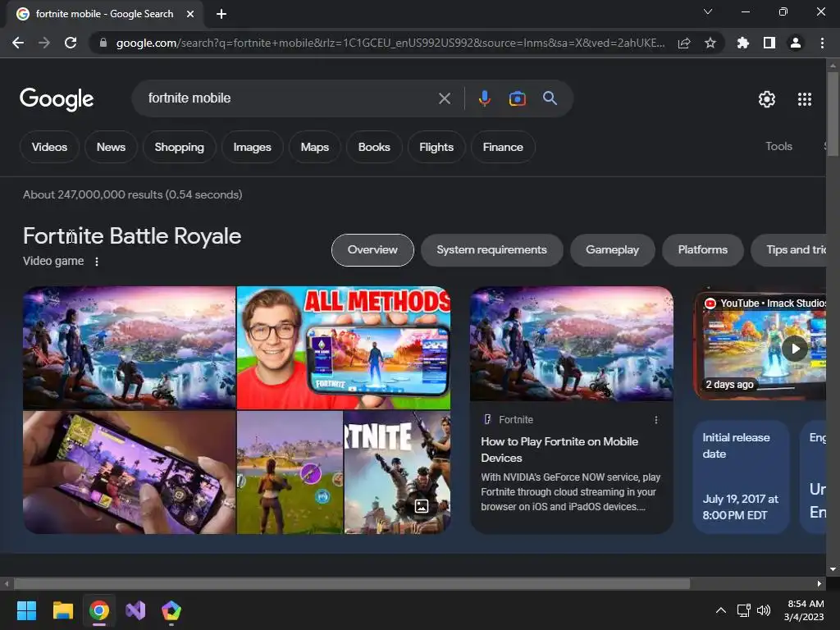Screen dimensions: 840x630
Task: Open the Windows Start menu
Action: click(x=26, y=610)
